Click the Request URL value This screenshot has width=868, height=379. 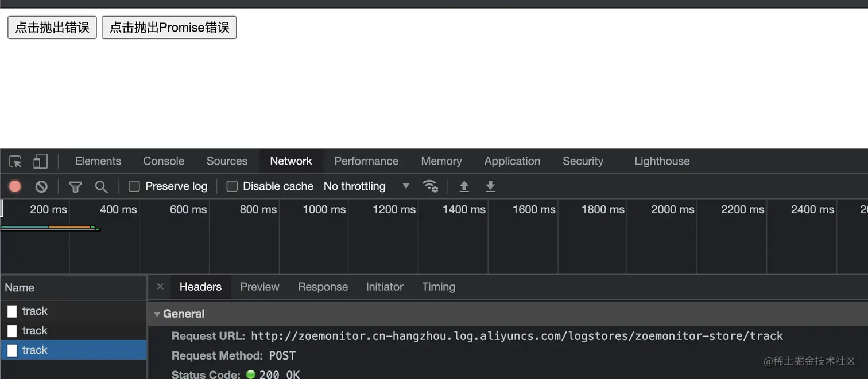coord(517,336)
